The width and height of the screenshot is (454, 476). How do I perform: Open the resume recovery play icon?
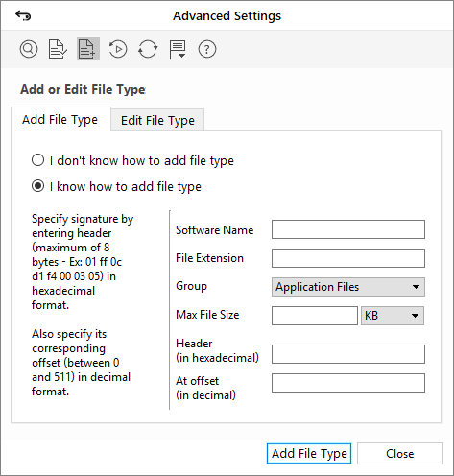pyautogui.click(x=118, y=49)
